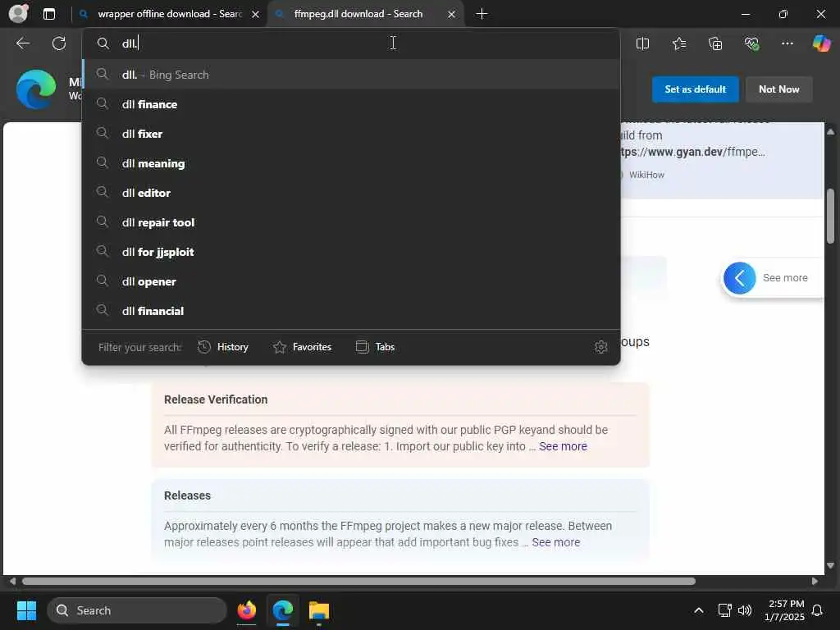Open notifications bell icon

coord(818,610)
